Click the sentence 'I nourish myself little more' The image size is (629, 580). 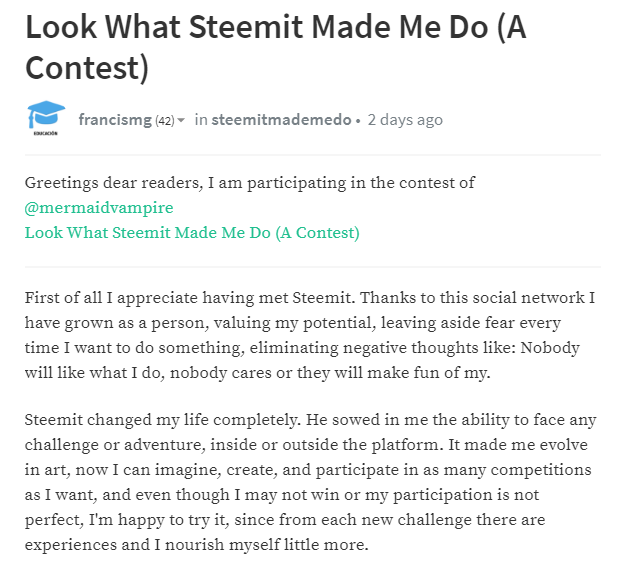[x=261, y=545]
